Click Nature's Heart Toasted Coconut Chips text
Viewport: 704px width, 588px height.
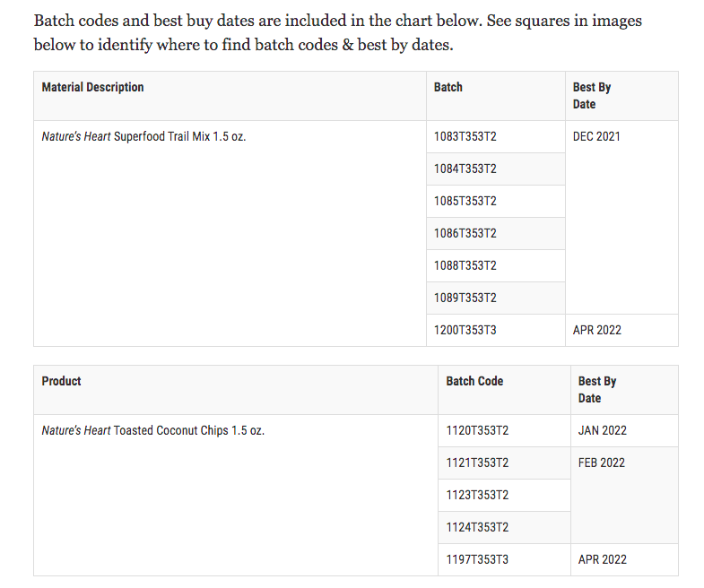153,430
